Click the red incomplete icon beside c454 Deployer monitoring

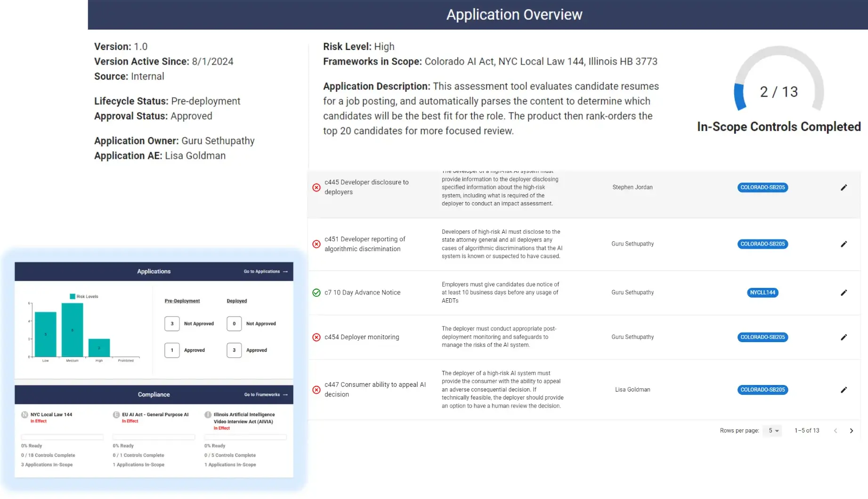pos(316,337)
